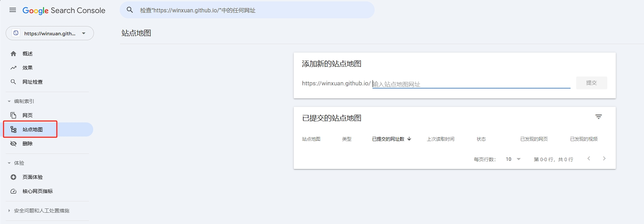Click the property globe icon
This screenshot has height=224, width=644.
tap(16, 33)
